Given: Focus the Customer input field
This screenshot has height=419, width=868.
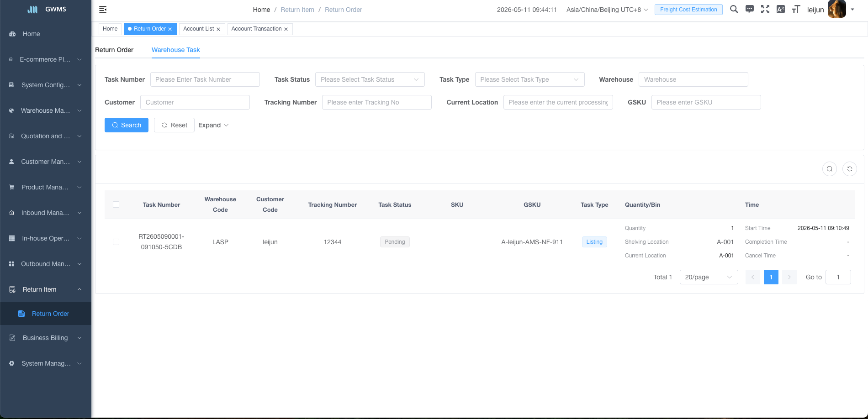Looking at the screenshot, I should click(x=195, y=102).
